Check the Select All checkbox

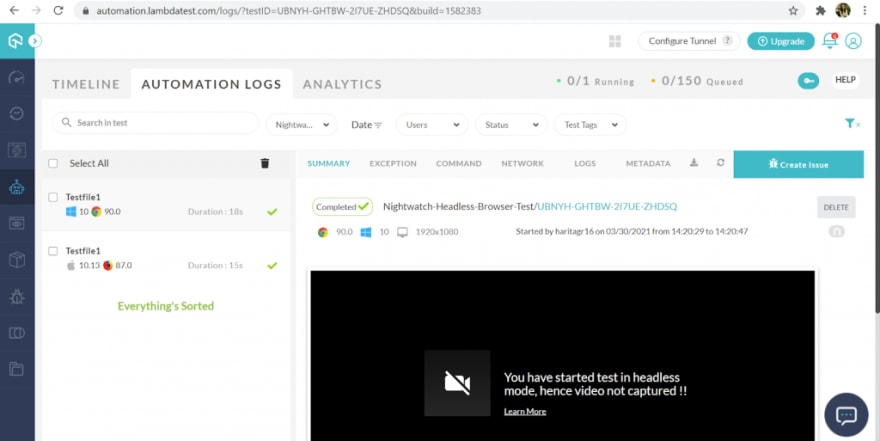53,163
